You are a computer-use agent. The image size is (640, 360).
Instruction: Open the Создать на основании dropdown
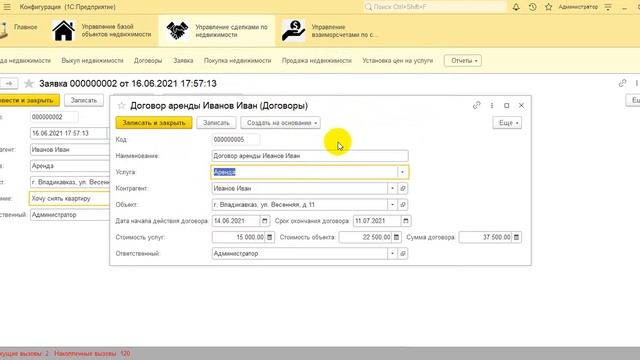[x=280, y=123]
